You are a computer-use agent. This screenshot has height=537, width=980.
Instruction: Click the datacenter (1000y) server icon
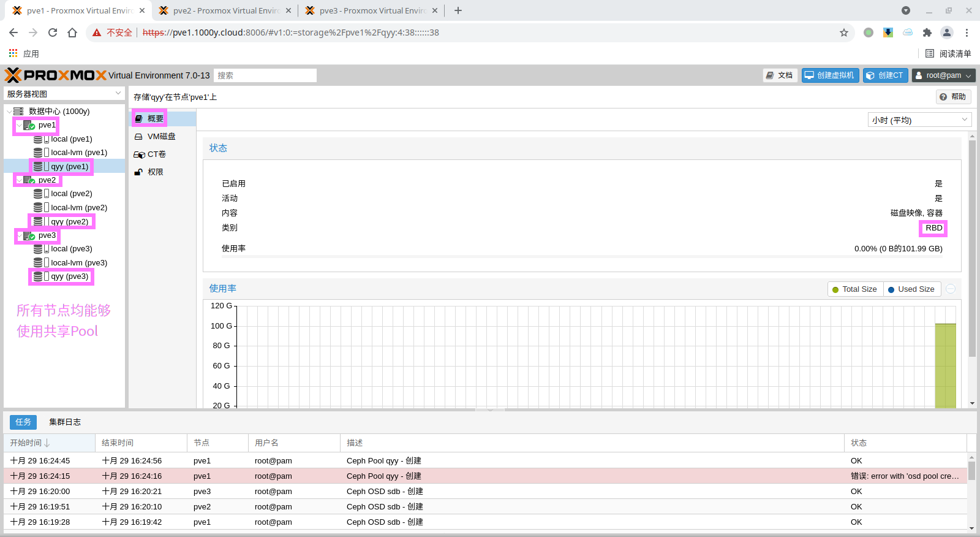pyautogui.click(x=18, y=111)
